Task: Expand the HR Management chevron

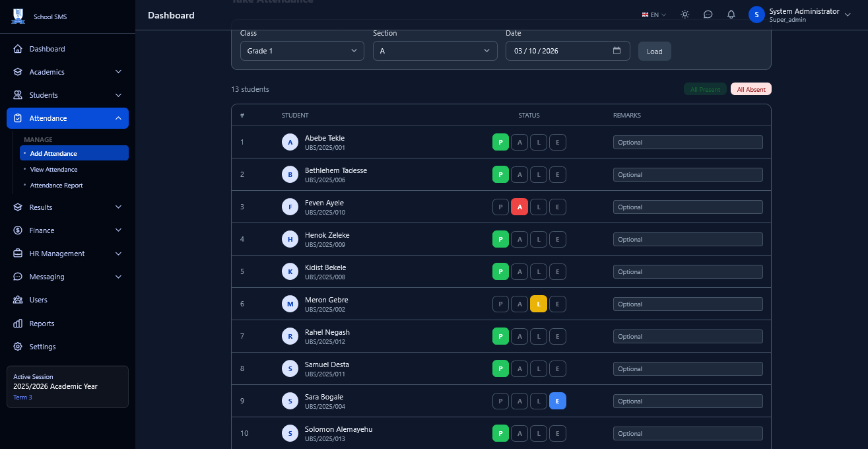Action: tap(118, 254)
